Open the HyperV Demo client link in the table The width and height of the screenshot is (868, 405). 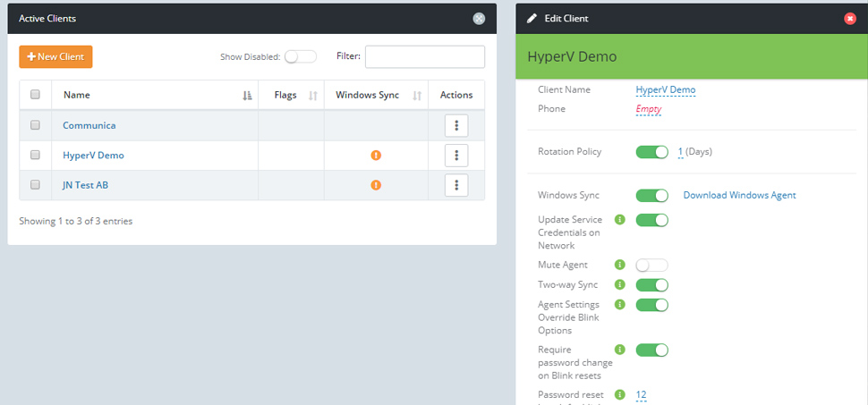94,156
